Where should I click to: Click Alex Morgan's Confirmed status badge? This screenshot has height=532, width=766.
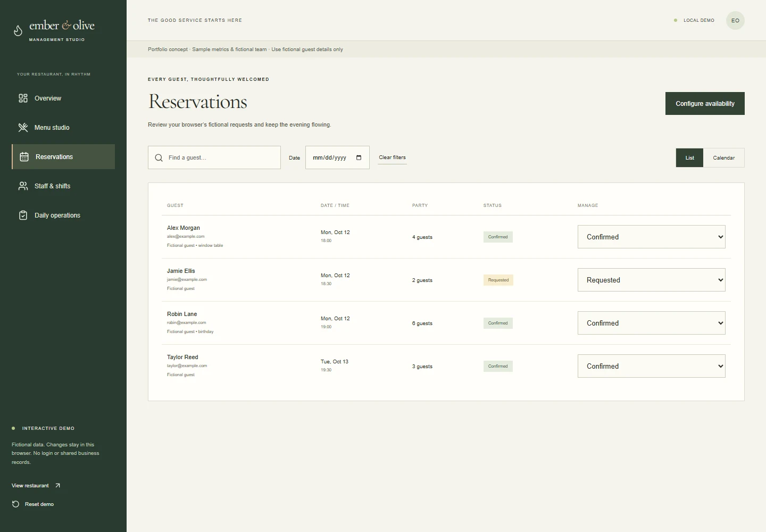coord(498,237)
